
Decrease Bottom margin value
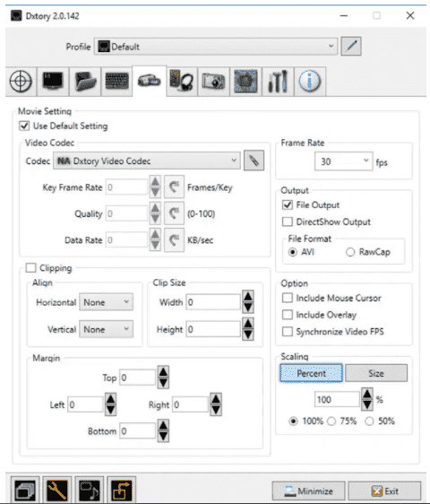coord(163,437)
